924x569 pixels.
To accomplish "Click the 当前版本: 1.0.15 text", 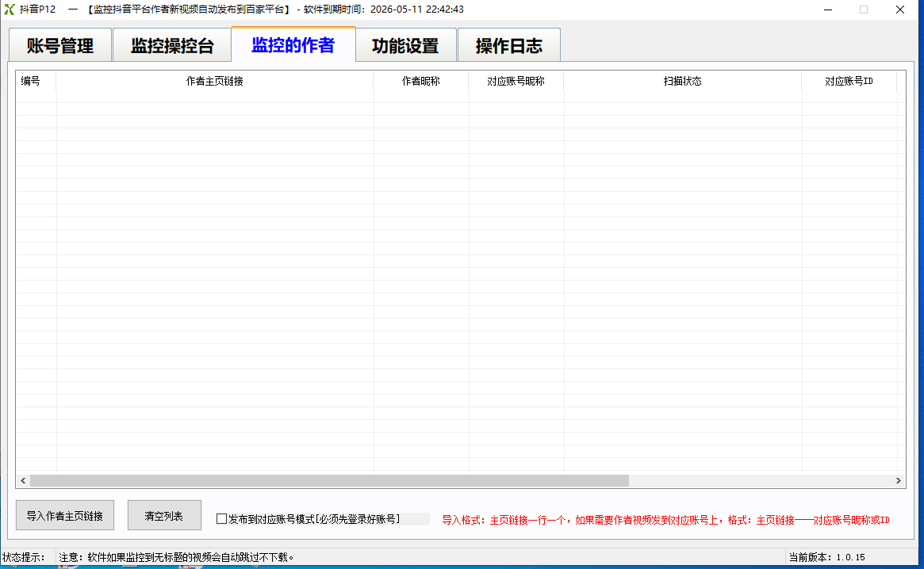I will click(826, 557).
